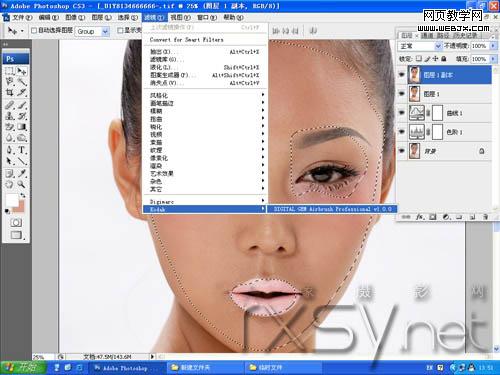Choose Convert for Smart Filters

187,39
